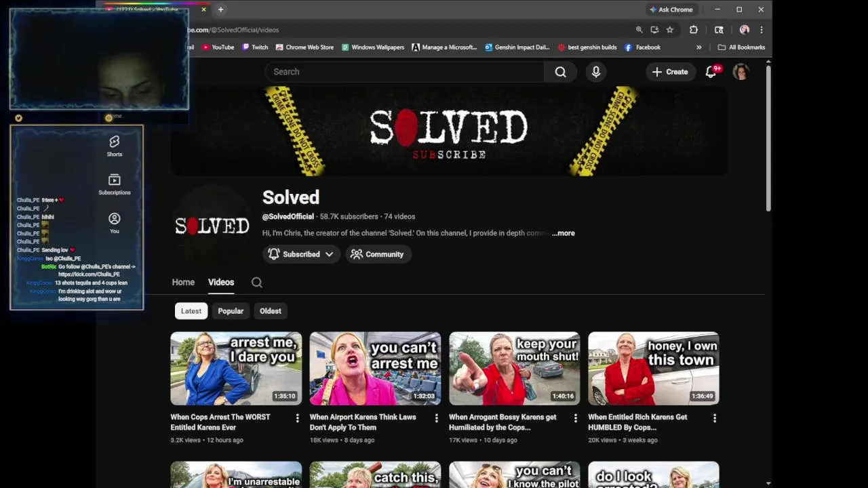This screenshot has width=868, height=488.
Task: Click the browser address bar URL
Action: [233, 30]
